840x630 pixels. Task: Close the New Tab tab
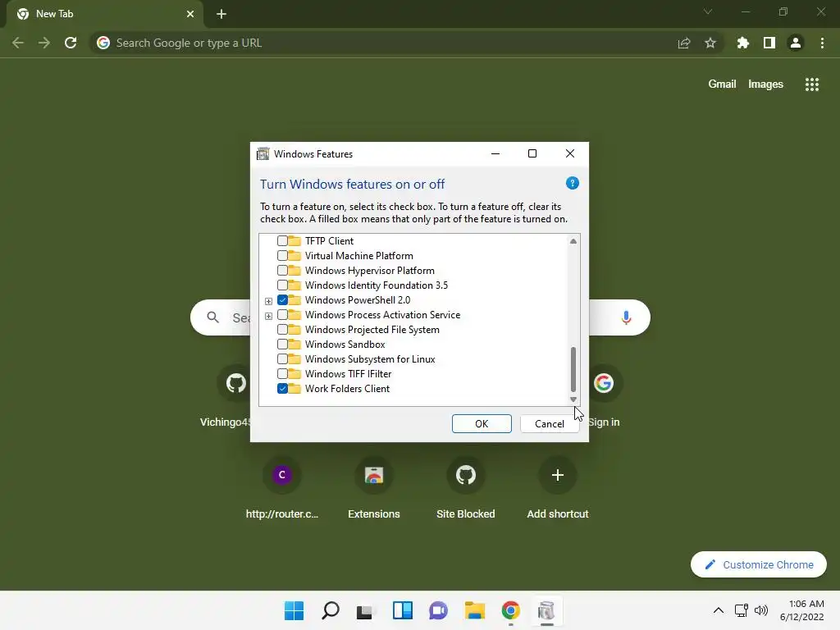pos(190,14)
